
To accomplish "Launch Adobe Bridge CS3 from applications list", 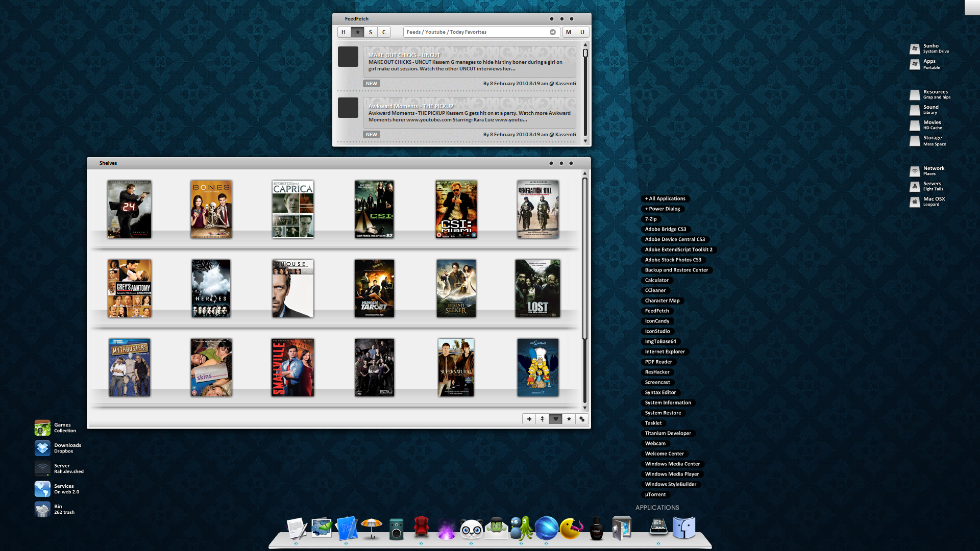I will point(666,229).
